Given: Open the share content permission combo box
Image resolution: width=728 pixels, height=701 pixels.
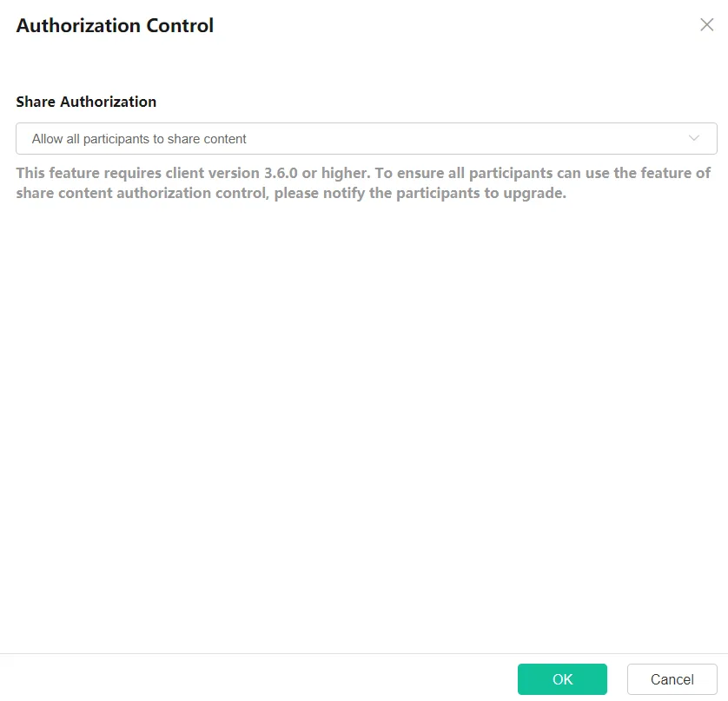Looking at the screenshot, I should point(366,138).
